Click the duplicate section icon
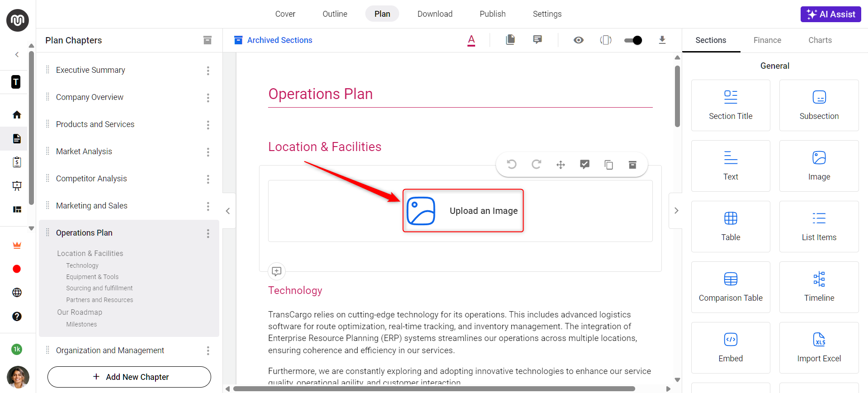This screenshot has width=868, height=393. tap(609, 165)
